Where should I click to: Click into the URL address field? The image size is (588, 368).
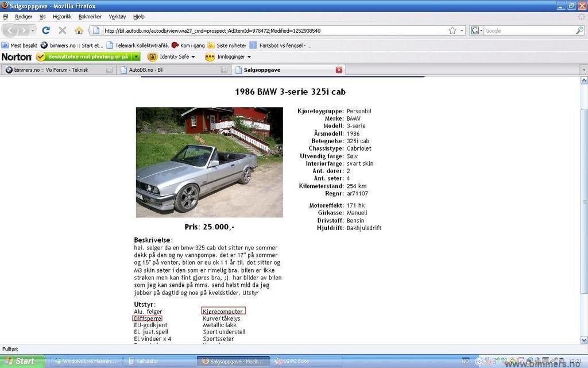(274, 31)
